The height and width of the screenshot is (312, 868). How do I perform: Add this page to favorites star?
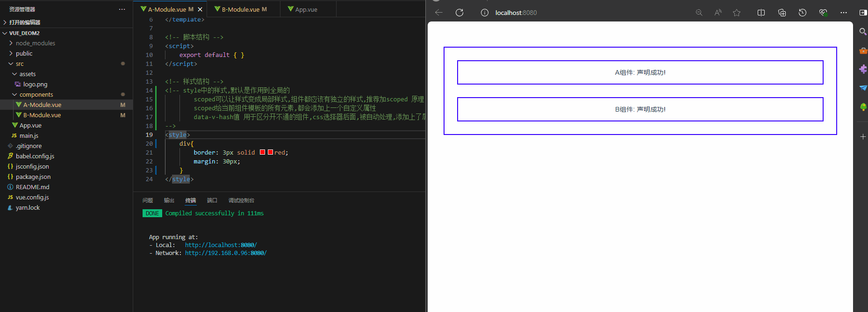pyautogui.click(x=737, y=13)
